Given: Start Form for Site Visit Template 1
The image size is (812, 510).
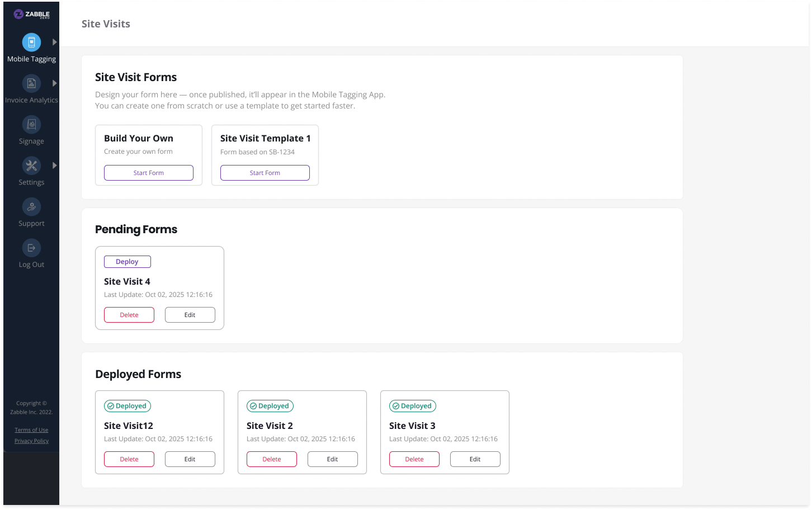Looking at the screenshot, I should [265, 173].
